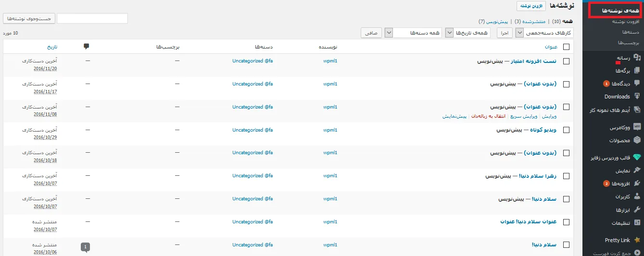Viewport: 644px width, 256px height.
Task: Open the Pretty Link star icon
Action: coord(637,240)
